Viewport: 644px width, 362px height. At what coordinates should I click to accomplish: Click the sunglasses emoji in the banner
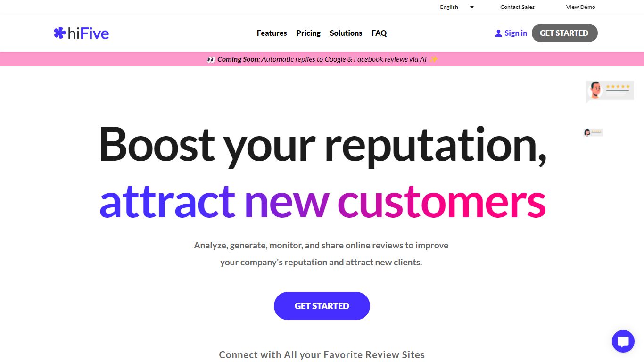point(210,59)
